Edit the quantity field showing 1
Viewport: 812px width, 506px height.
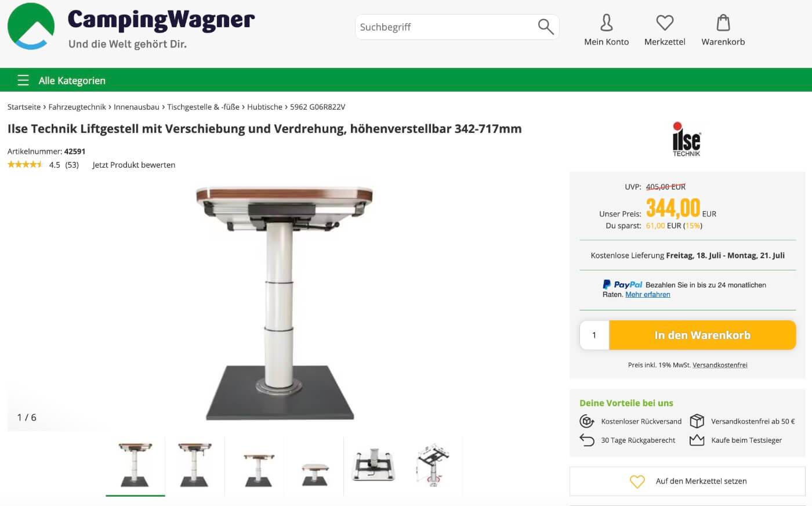(x=594, y=335)
